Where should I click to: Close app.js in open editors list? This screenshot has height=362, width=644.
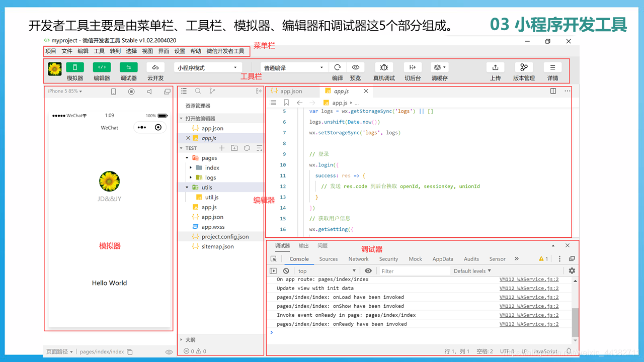188,138
